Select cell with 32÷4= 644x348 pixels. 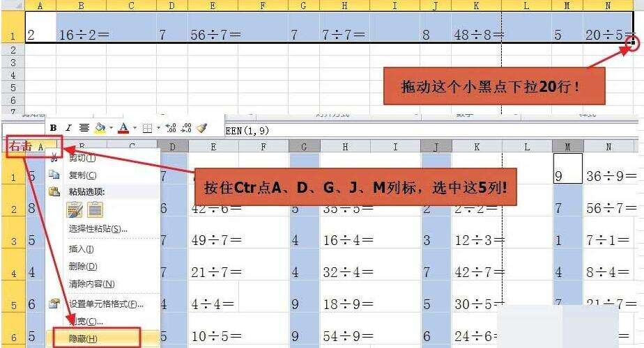[345, 264]
